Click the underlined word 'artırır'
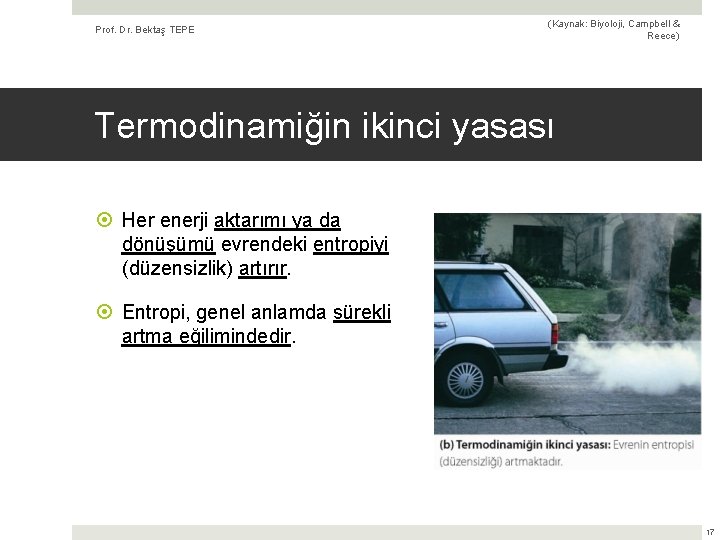The image size is (720, 540). [263, 269]
